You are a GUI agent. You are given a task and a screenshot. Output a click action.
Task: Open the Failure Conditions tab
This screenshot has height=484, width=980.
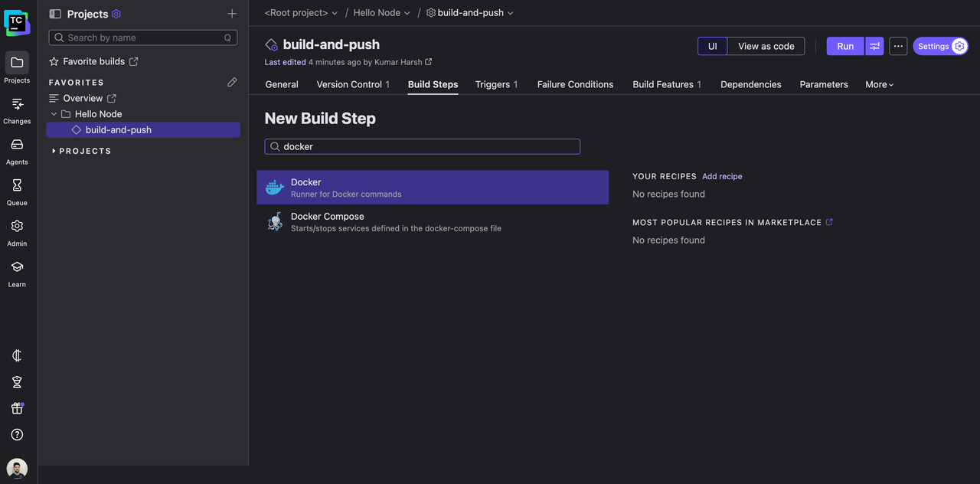575,84
